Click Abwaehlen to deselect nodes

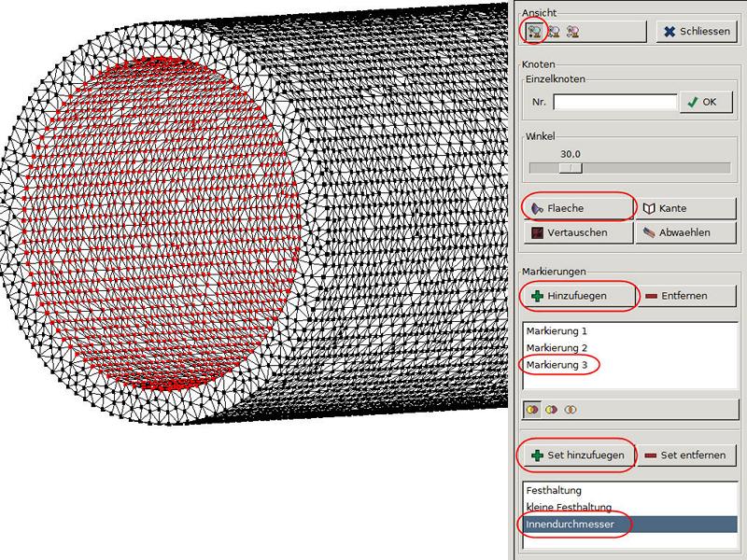pyautogui.click(x=686, y=232)
